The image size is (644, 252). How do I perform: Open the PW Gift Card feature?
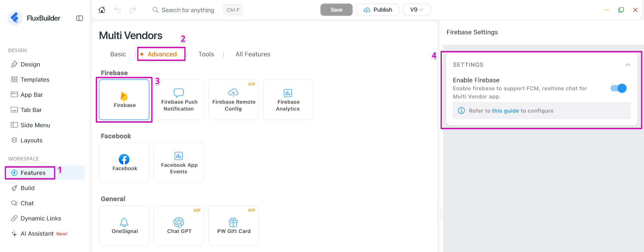pos(233,225)
